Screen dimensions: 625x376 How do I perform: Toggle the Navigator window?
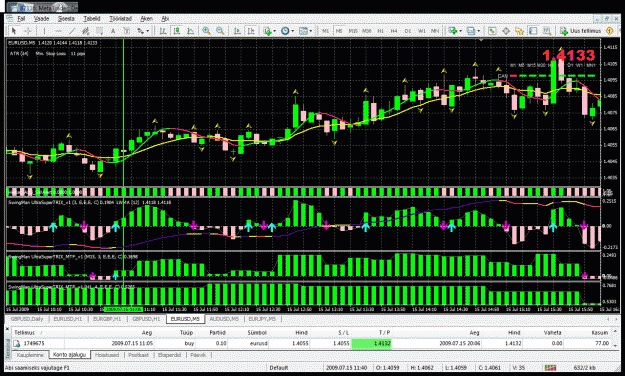tap(519, 31)
